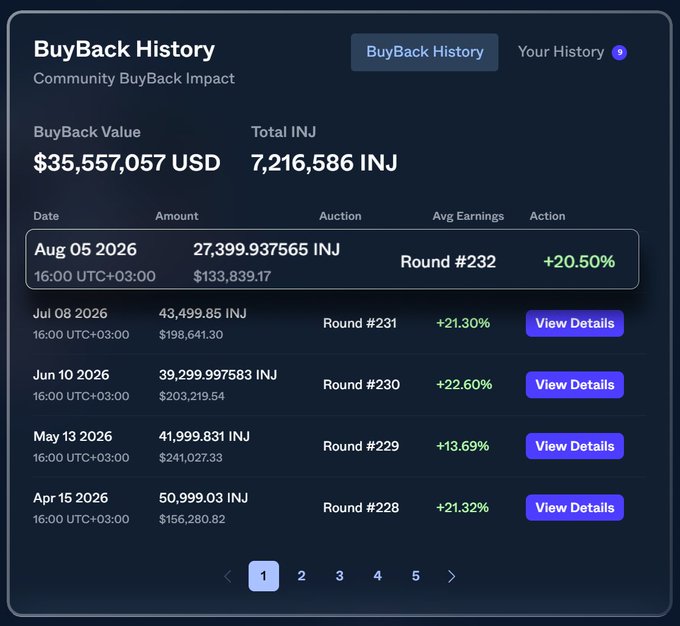680x626 pixels.
Task: View Details for Round #231
Action: coord(575,323)
